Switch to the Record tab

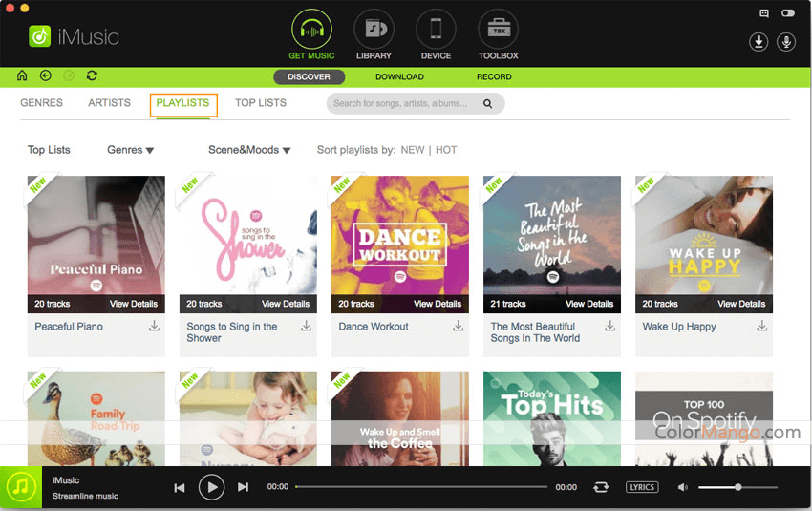coord(494,76)
